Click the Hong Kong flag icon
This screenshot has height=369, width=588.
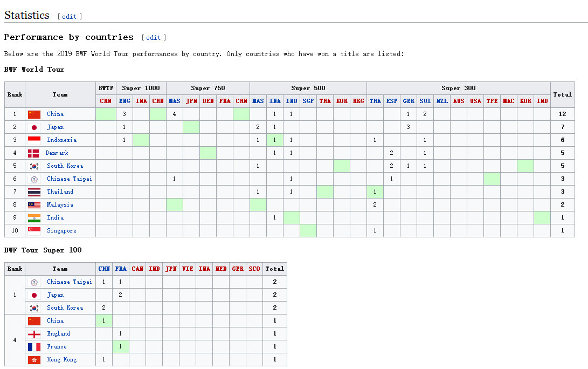(34, 360)
